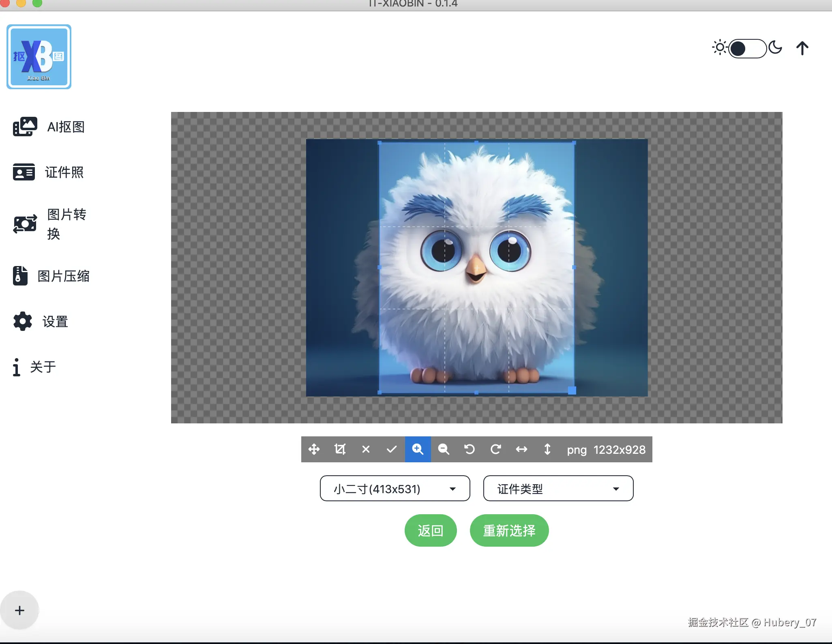Image resolution: width=832 pixels, height=644 pixels.
Task: Rotate image counterclockwise with toolbar icon
Action: pyautogui.click(x=470, y=449)
